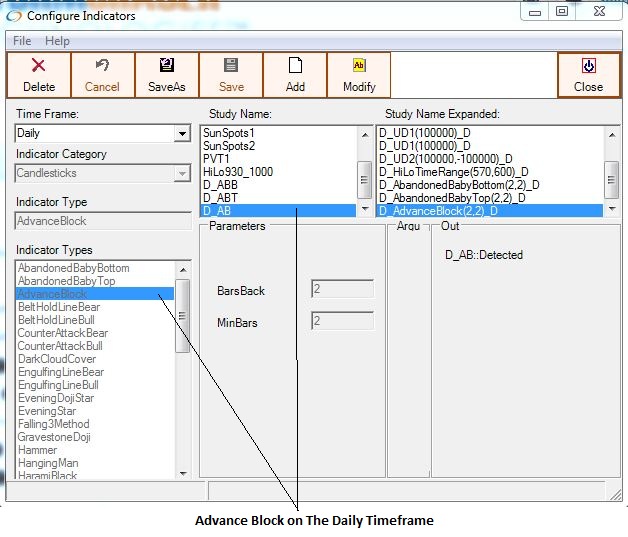This screenshot has height=537, width=628.
Task: Pick DarkCloudCover from Indicator Types
Action: point(57,359)
